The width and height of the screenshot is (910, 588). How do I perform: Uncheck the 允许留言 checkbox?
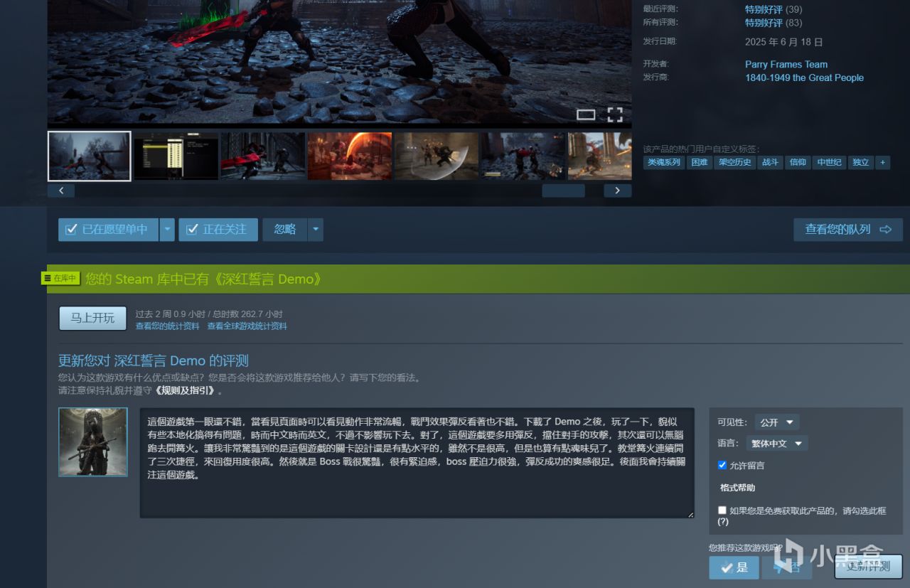723,465
